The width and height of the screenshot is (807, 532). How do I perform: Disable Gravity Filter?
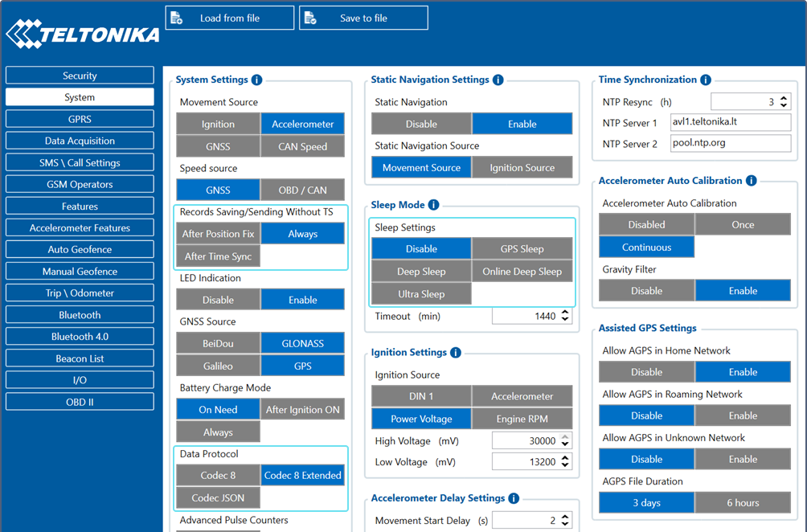[x=646, y=291]
